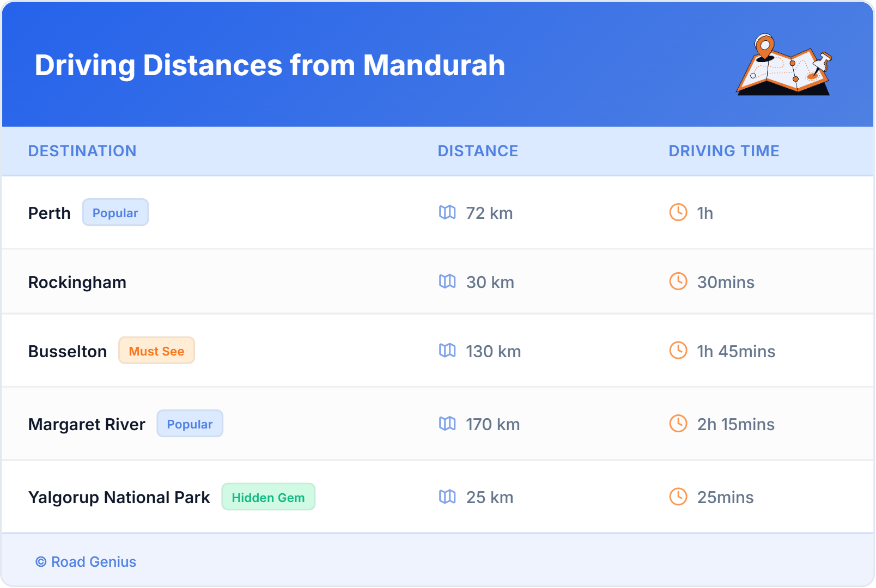Click the title Driving Distances from Mandurah

pos(270,65)
